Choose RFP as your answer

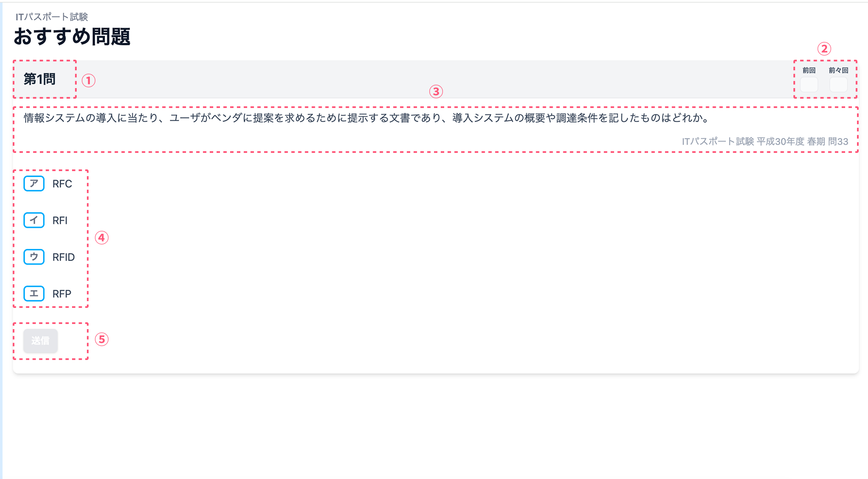coord(61,293)
